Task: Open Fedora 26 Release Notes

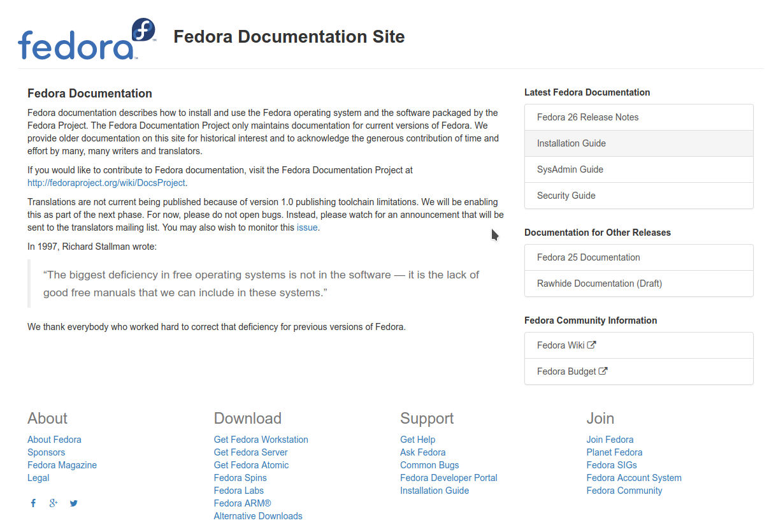Action: click(x=638, y=117)
